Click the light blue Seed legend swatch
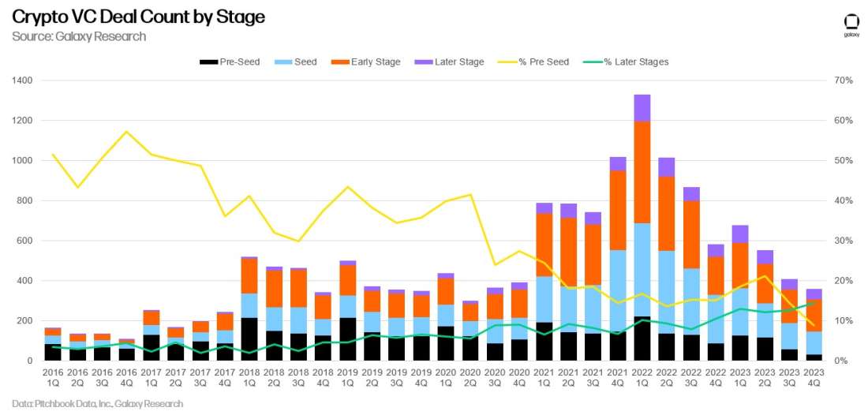The image size is (868, 415). pos(282,62)
